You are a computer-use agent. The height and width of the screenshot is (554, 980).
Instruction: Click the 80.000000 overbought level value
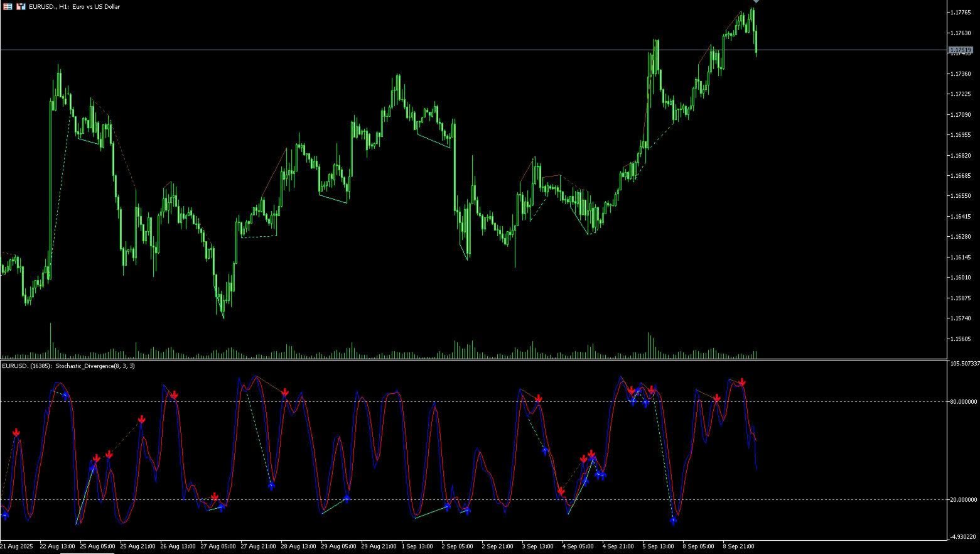(x=963, y=402)
